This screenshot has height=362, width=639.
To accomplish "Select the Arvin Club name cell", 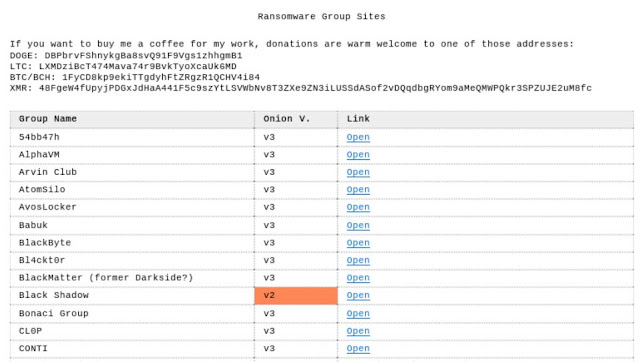I will [x=132, y=172].
